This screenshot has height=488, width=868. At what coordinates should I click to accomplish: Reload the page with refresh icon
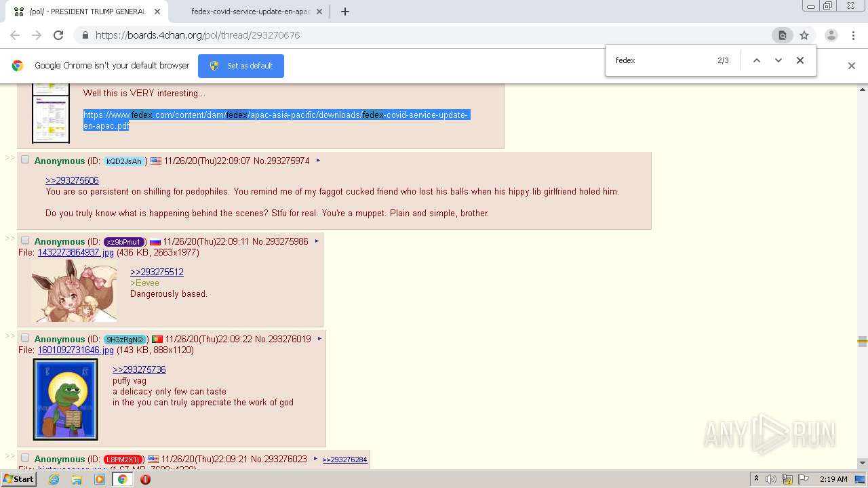tap(58, 35)
